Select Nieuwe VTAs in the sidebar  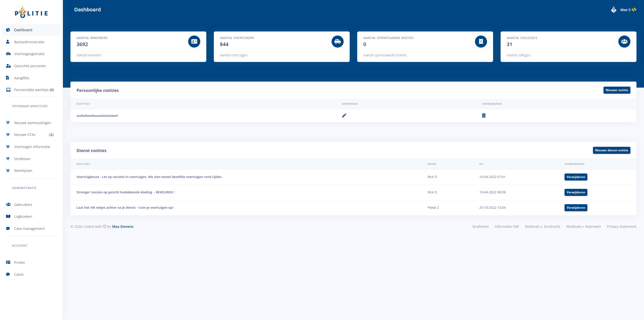coord(25,135)
